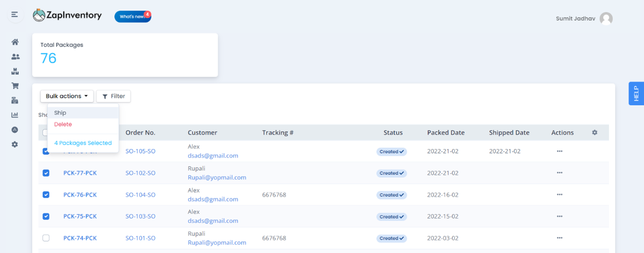The image size is (644, 253).
Task: Open the blue HELP side tab
Action: click(636, 93)
